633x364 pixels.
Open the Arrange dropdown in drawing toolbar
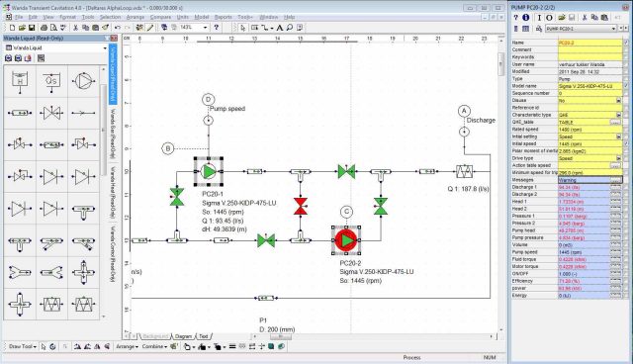point(127,346)
